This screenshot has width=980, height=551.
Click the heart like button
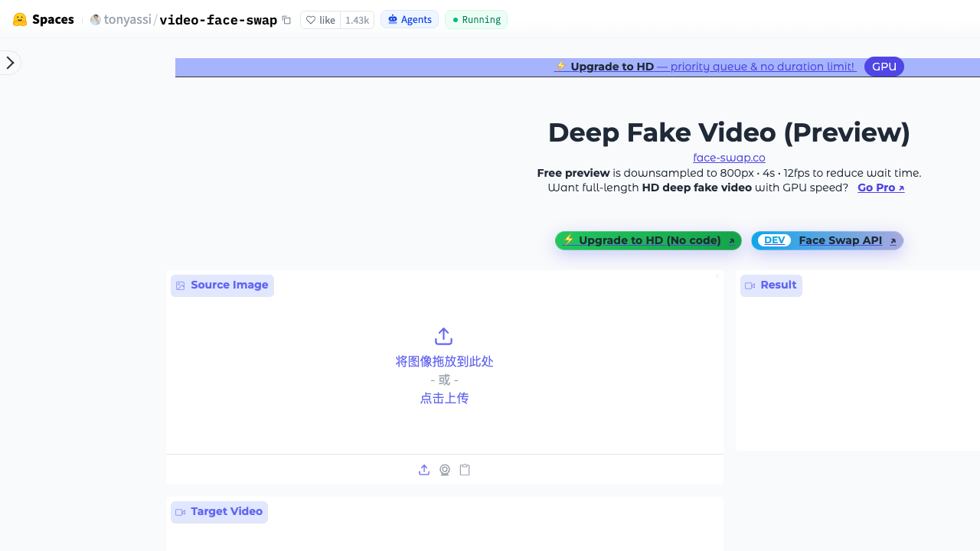coord(321,20)
